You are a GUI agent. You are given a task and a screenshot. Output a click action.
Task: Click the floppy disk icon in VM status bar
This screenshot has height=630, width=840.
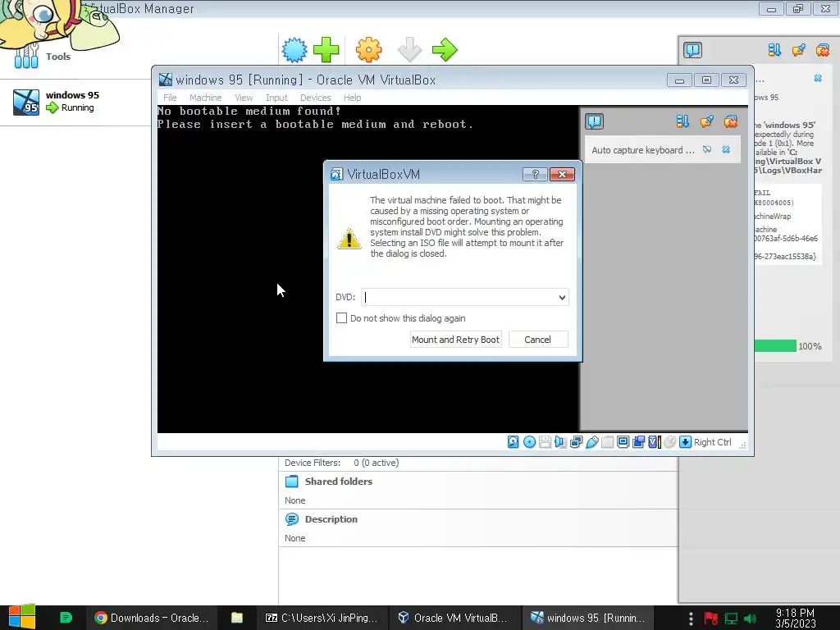click(x=545, y=442)
